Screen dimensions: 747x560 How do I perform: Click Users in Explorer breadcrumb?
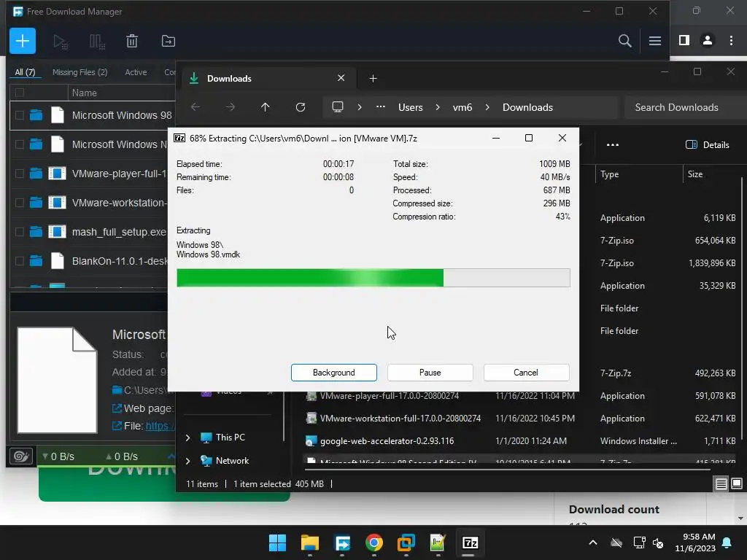point(411,107)
